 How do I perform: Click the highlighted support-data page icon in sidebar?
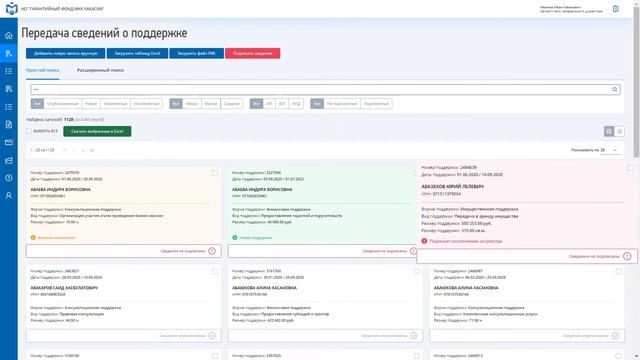[x=9, y=53]
